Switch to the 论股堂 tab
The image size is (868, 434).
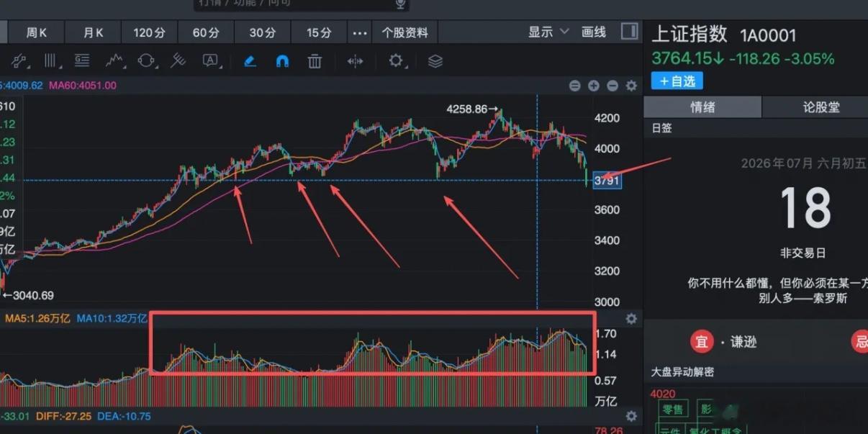coord(821,107)
